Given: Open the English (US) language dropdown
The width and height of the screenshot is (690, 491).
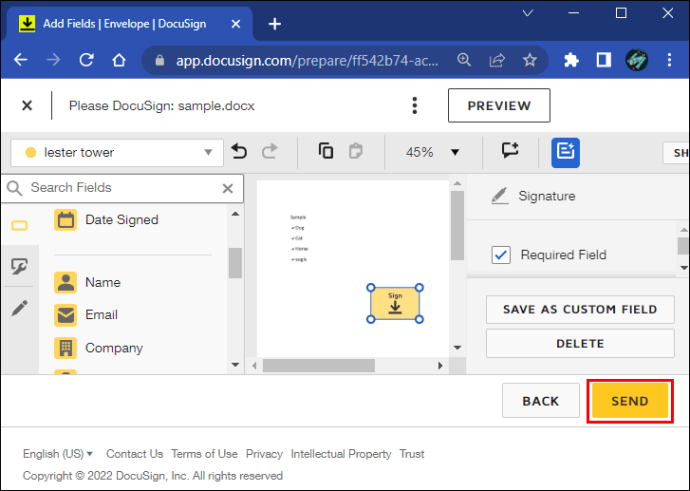Looking at the screenshot, I should 58,454.
